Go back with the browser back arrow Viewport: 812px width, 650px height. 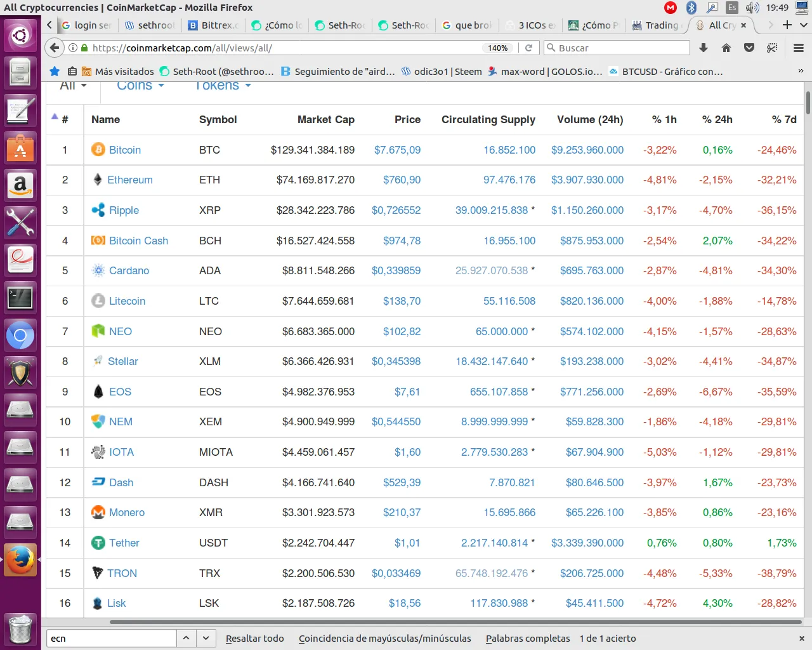click(55, 48)
